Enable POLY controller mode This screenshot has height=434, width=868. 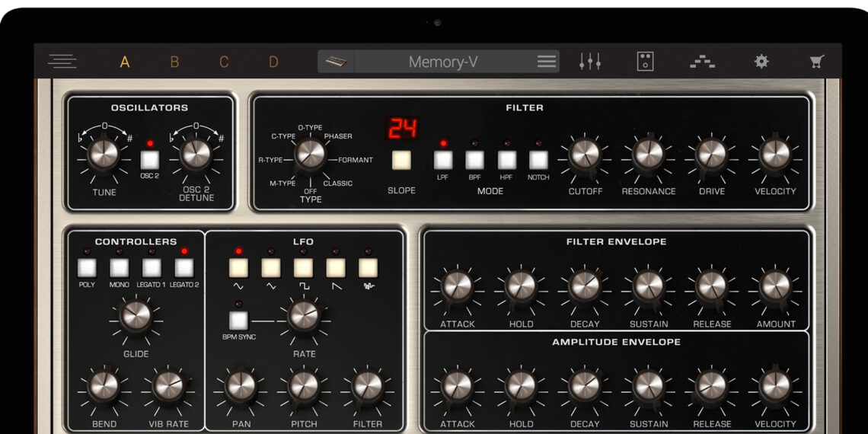point(87,268)
